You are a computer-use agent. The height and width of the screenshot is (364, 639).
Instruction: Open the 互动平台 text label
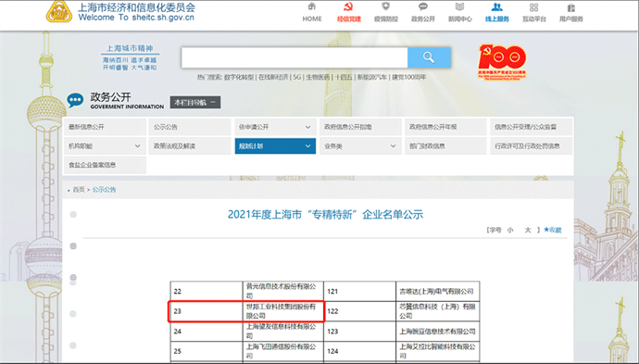[x=533, y=19]
